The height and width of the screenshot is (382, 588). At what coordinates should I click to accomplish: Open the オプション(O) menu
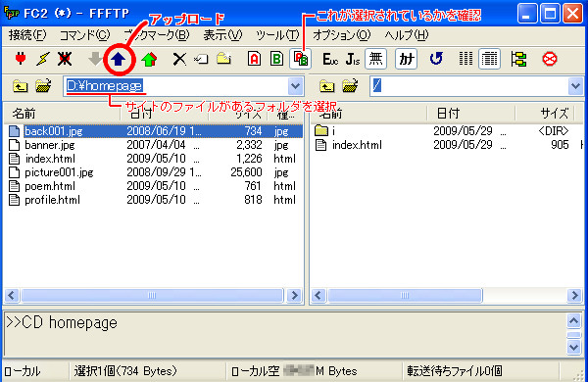tap(341, 35)
